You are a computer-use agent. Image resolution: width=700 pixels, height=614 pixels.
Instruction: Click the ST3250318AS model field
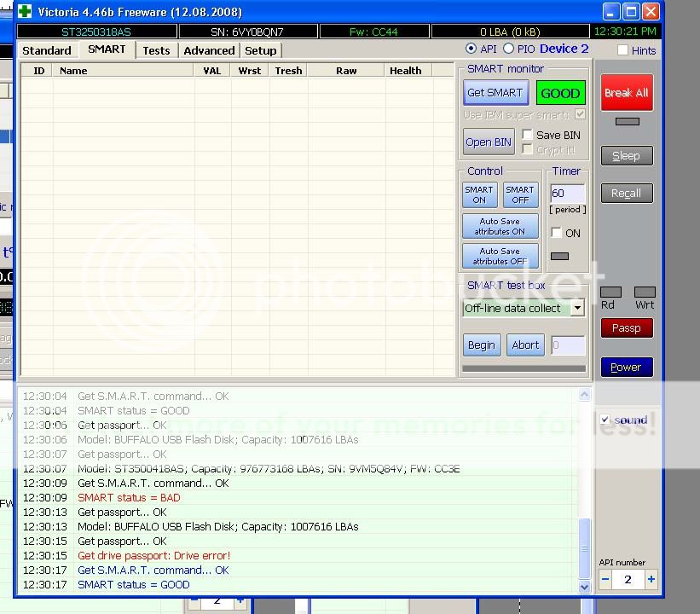[x=96, y=32]
